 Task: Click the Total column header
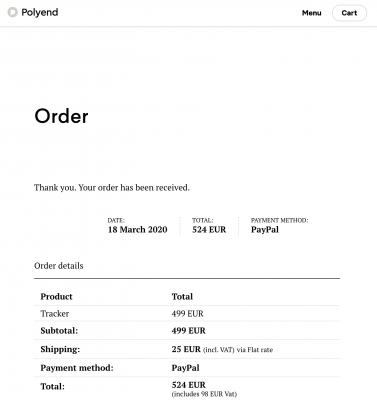pyautogui.click(x=182, y=297)
